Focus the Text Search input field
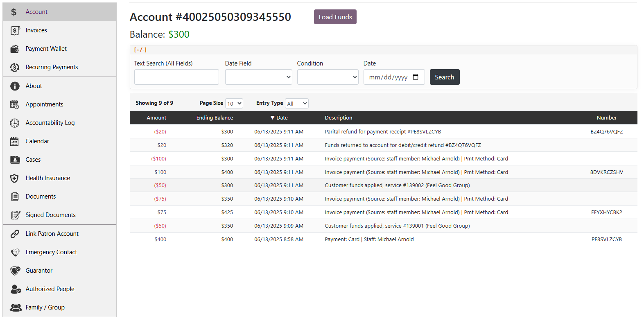This screenshot has width=644, height=323. pos(176,77)
